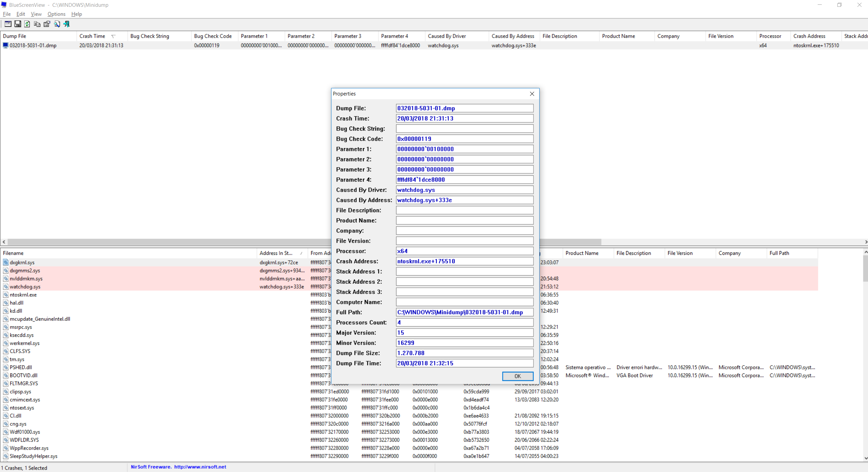
Task: Sort by Crash Time column header
Action: tap(92, 36)
